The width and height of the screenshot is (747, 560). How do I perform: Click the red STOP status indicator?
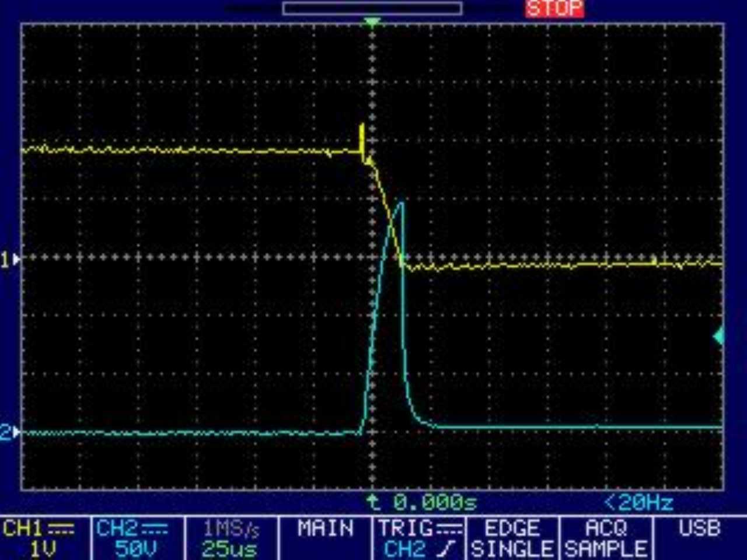[x=554, y=9]
